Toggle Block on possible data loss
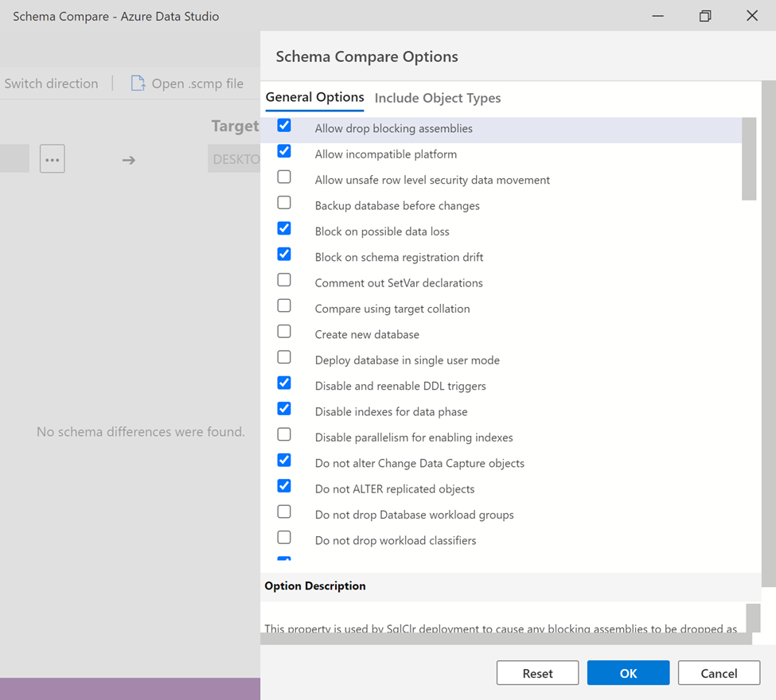 point(284,229)
